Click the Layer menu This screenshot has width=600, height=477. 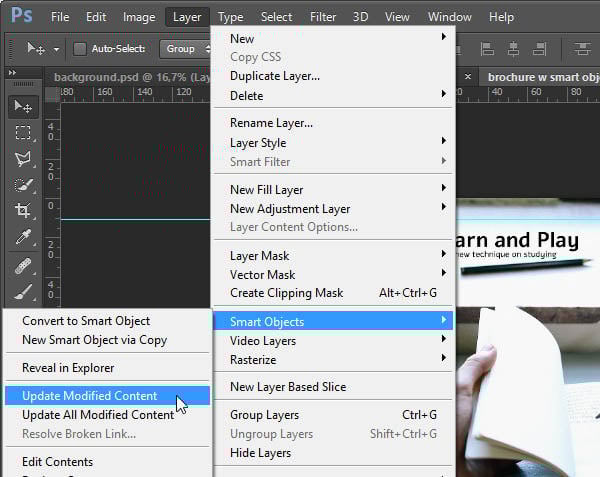point(187,17)
